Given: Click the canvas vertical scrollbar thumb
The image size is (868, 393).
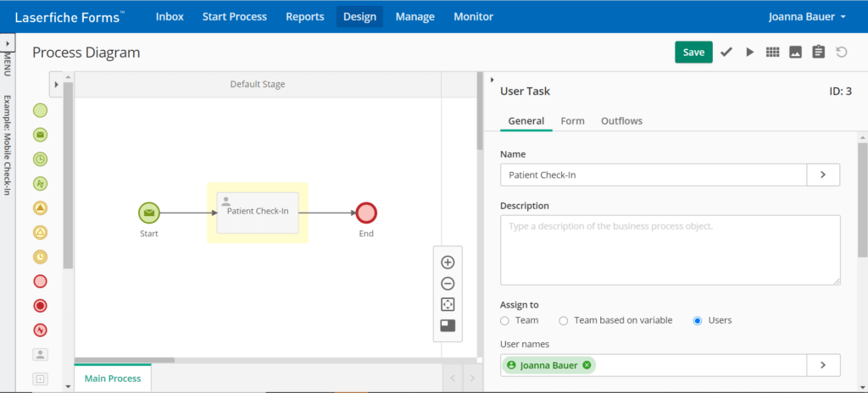Looking at the screenshot, I should pos(480,111).
